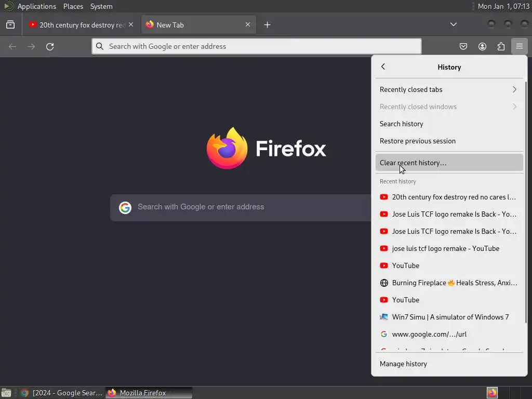Open Burning Fireplace history entry
This screenshot has height=399, width=532.
point(449,283)
